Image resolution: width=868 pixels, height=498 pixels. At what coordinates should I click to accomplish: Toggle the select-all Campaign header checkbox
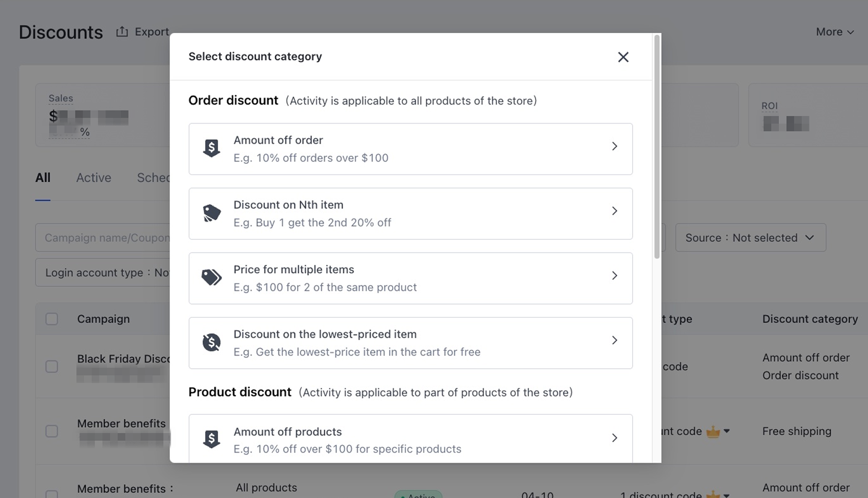pos(52,319)
